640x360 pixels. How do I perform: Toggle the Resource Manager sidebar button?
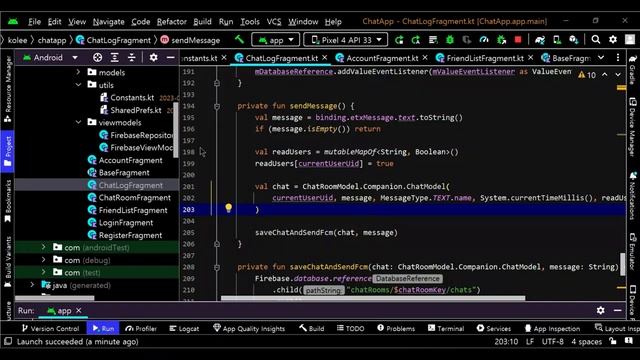coord(7,90)
